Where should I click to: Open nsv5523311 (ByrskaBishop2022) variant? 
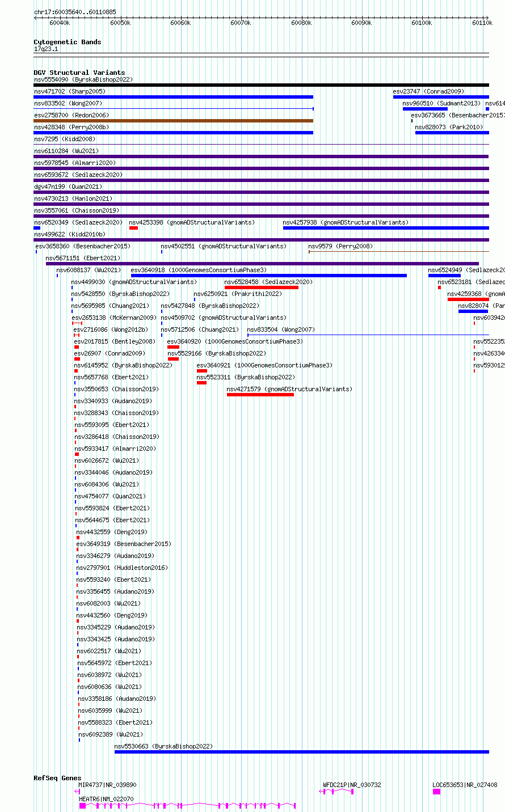246,377
